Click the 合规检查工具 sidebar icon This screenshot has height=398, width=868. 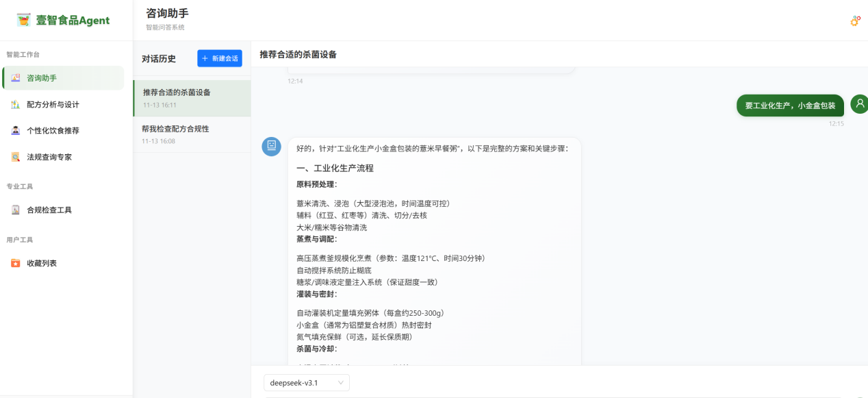(16, 210)
